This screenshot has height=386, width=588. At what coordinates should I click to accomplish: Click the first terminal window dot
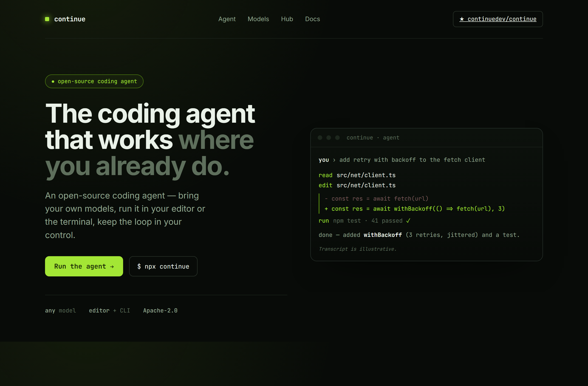[320, 138]
